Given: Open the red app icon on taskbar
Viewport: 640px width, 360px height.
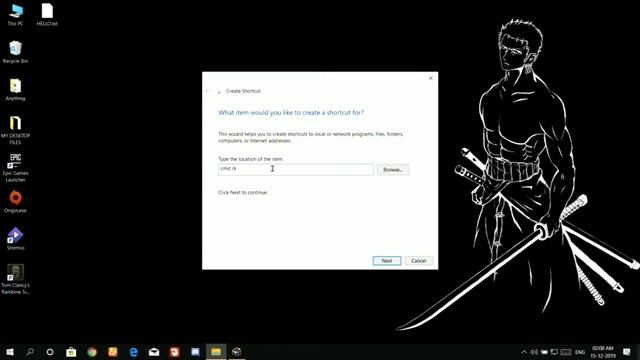Looking at the screenshot, I should (x=175, y=352).
